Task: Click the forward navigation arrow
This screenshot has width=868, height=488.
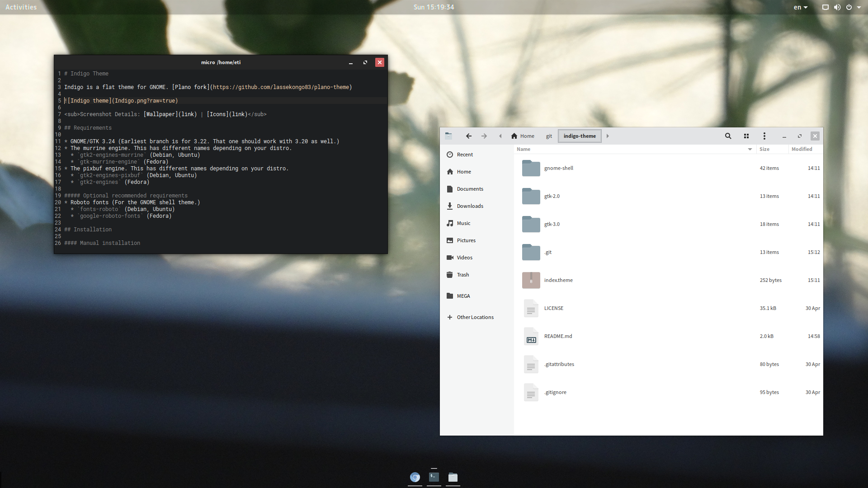Action: [x=484, y=136]
